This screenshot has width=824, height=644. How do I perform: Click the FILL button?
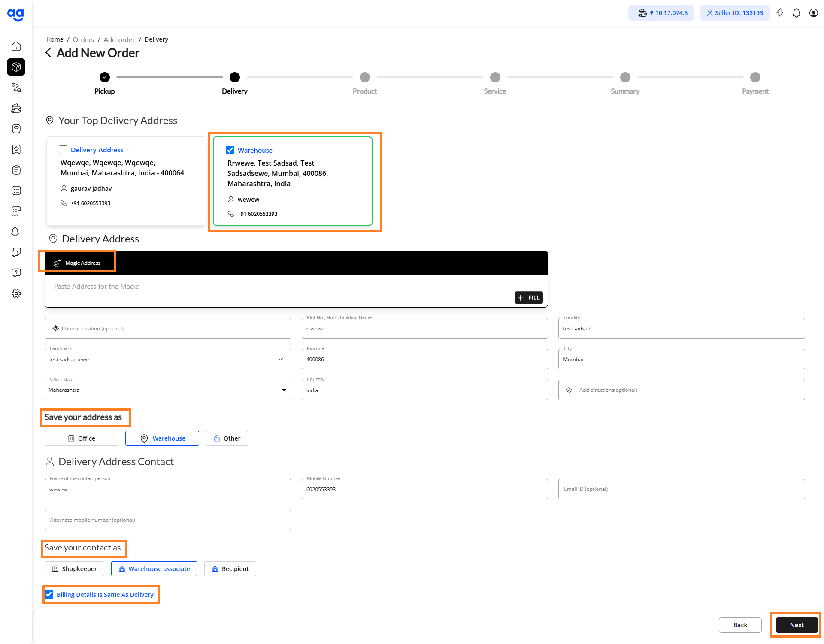[529, 298]
